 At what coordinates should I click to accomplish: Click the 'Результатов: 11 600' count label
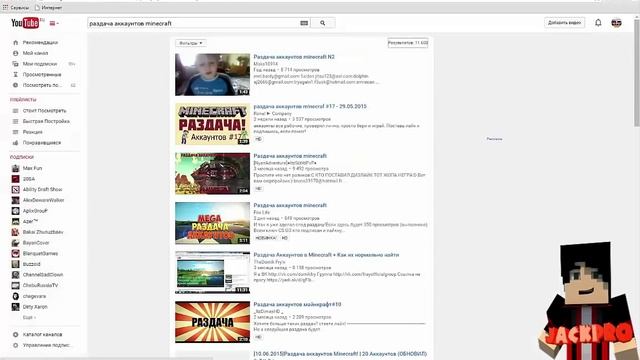click(x=408, y=43)
